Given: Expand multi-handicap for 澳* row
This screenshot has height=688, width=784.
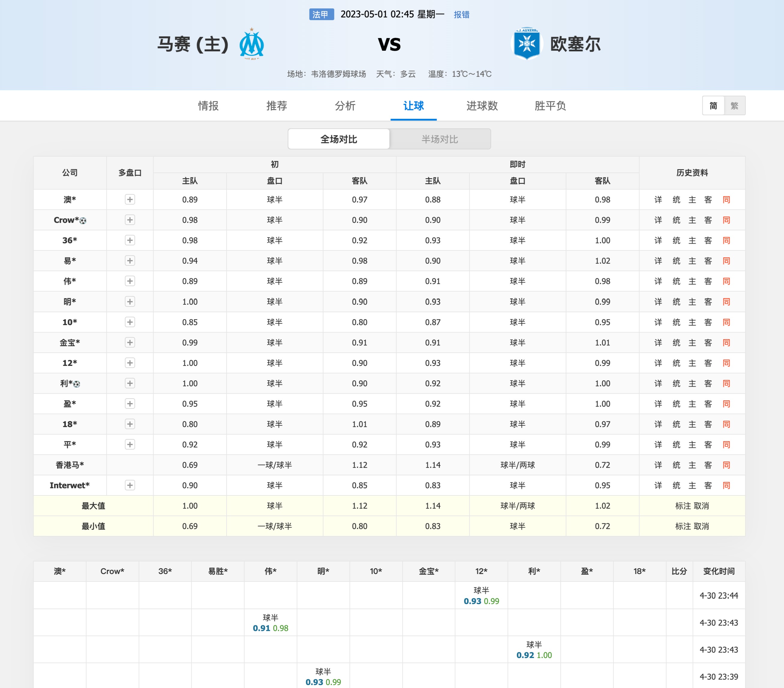Looking at the screenshot, I should 130,199.
